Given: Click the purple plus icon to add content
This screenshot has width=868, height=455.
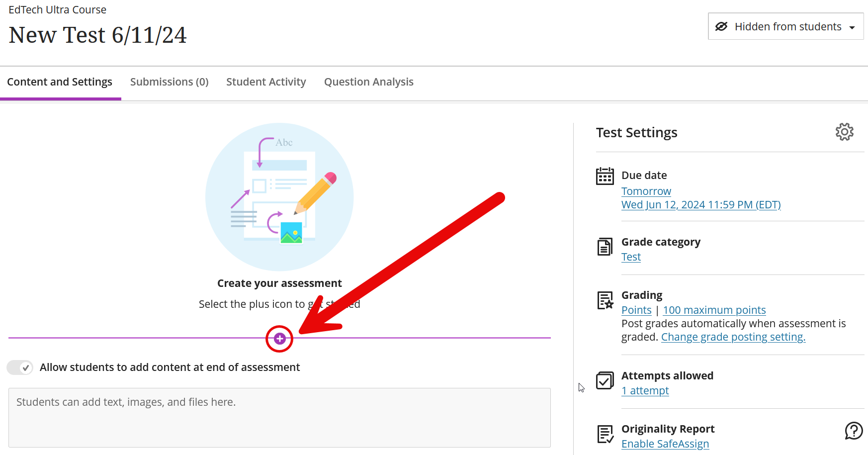Looking at the screenshot, I should pos(279,339).
